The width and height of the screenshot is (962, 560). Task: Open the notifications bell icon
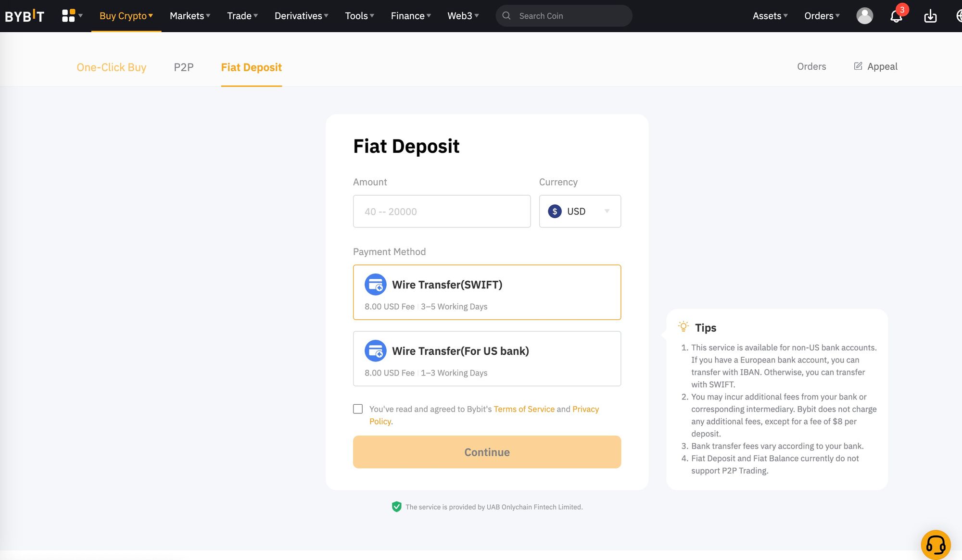pyautogui.click(x=896, y=15)
